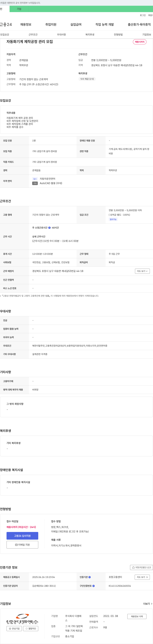Click the 기타 tag by AutoCAD 활용

pyautogui.click(x=35, y=183)
